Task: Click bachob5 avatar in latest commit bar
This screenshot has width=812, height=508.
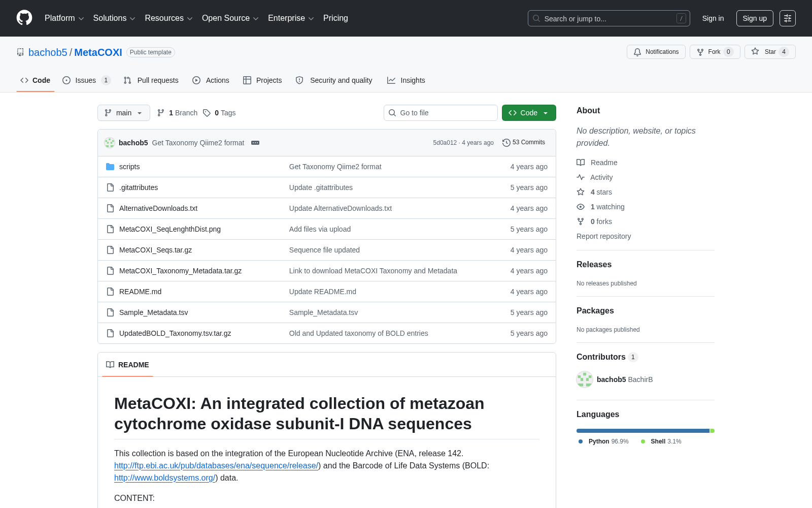Action: tap(110, 143)
